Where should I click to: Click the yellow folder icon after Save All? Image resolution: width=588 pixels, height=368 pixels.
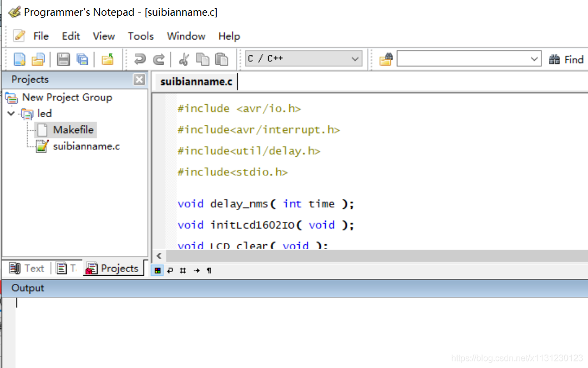108,59
